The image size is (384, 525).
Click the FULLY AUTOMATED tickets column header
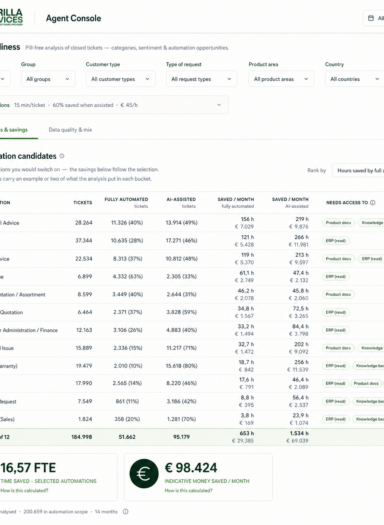(x=126, y=203)
